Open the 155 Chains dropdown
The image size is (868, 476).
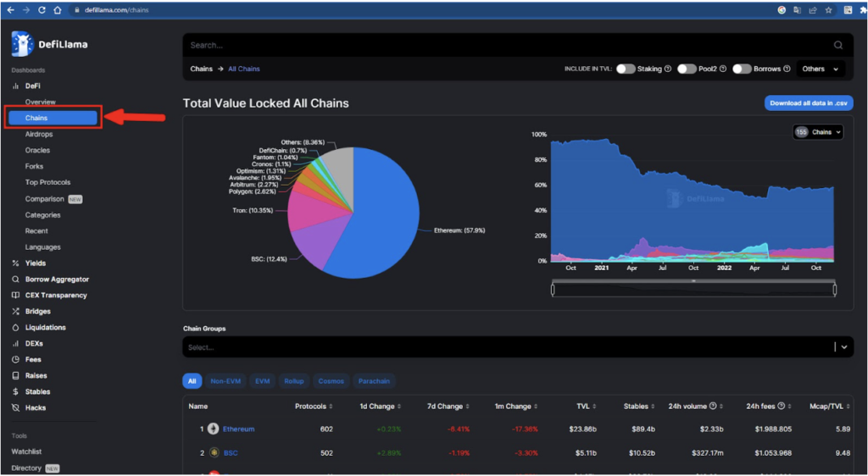pos(818,132)
